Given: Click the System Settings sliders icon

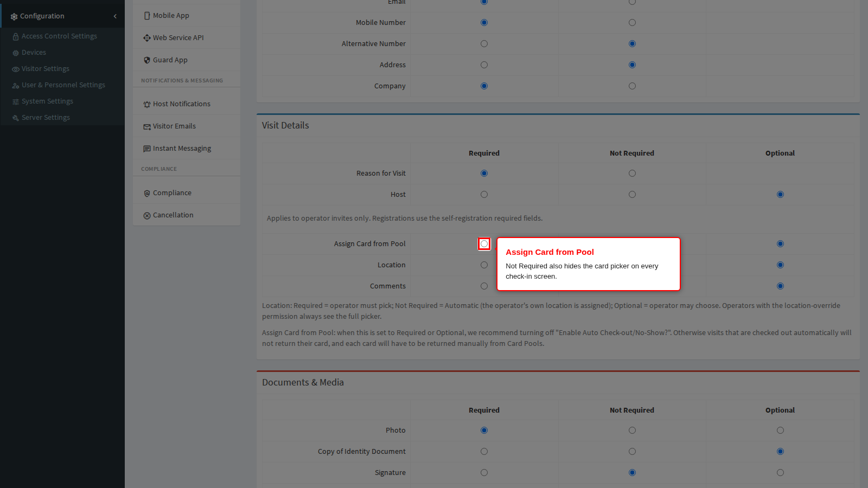Looking at the screenshot, I should pos(16,102).
